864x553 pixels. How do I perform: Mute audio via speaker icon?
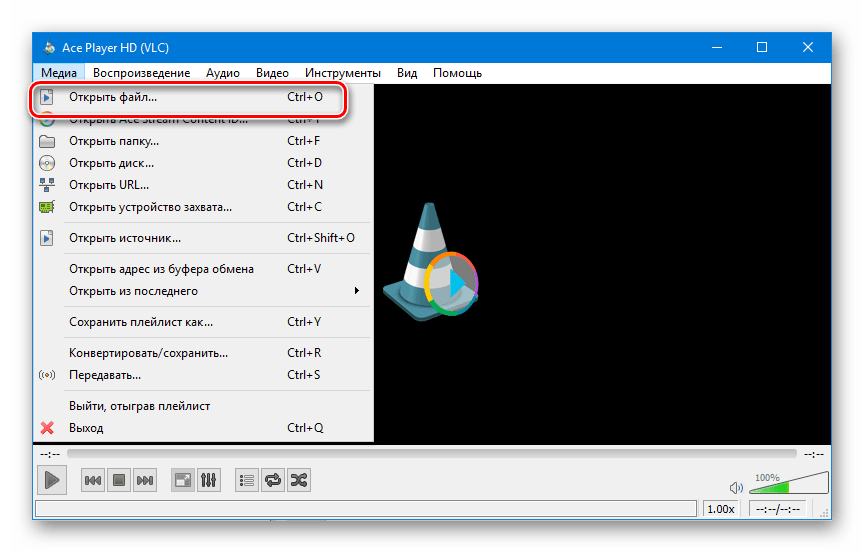(736, 487)
